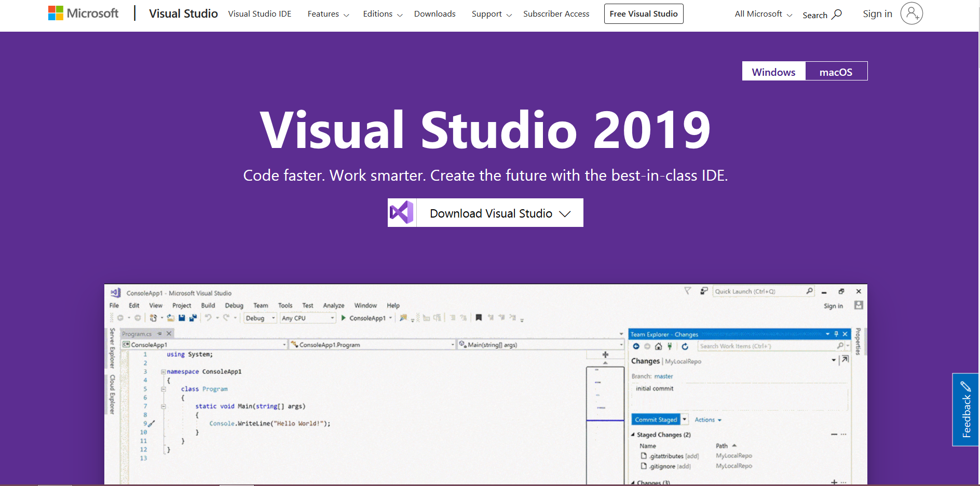Click the master branch link
Viewport: 980px width, 486px height.
(x=663, y=376)
